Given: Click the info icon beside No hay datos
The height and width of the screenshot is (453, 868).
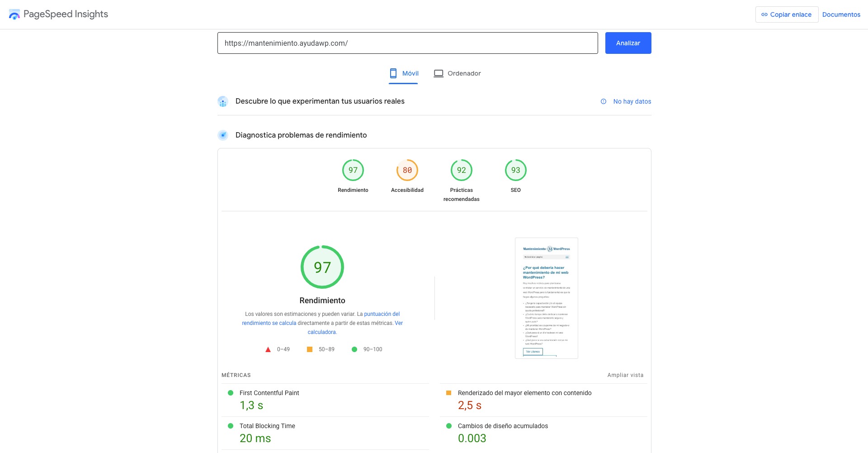Looking at the screenshot, I should [604, 101].
